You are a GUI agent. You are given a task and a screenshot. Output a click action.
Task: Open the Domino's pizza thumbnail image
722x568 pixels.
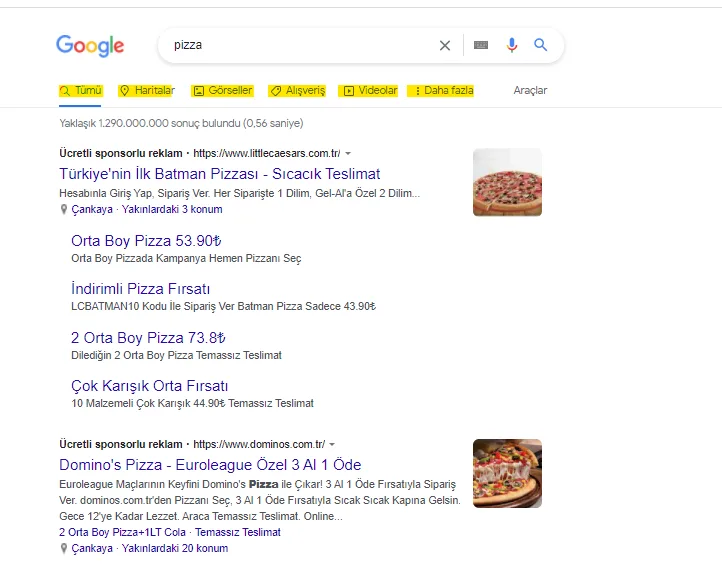pos(507,474)
